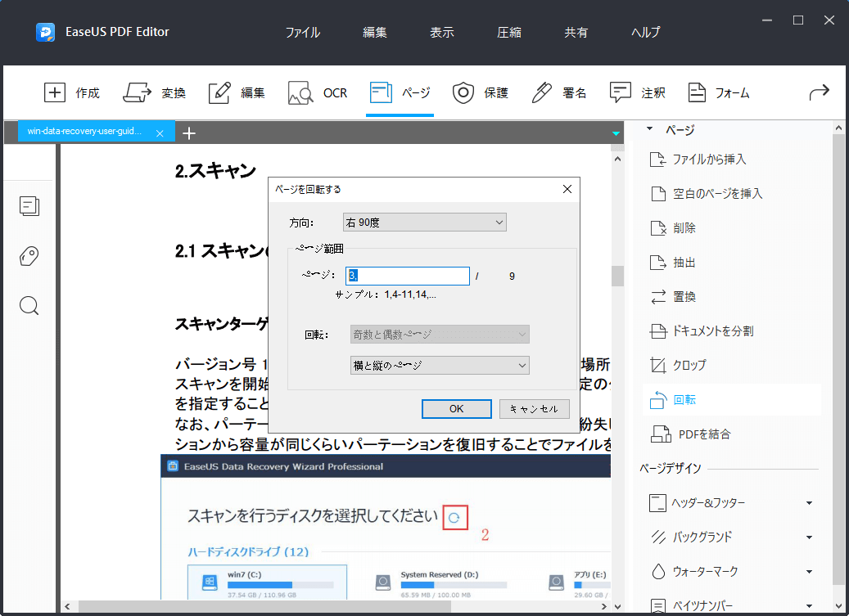The height and width of the screenshot is (616, 849).
Task: Open the page thumbnails panel in sidebar
Action: (29, 206)
